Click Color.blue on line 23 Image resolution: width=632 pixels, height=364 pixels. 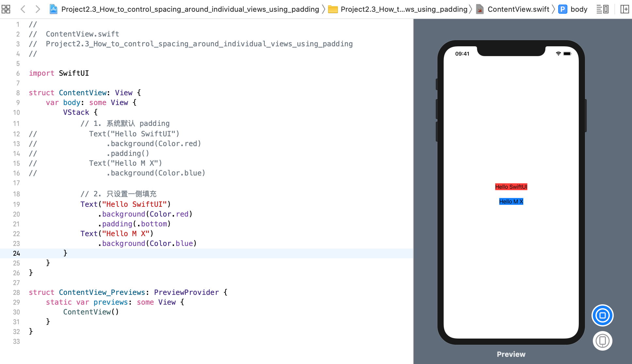[171, 244]
